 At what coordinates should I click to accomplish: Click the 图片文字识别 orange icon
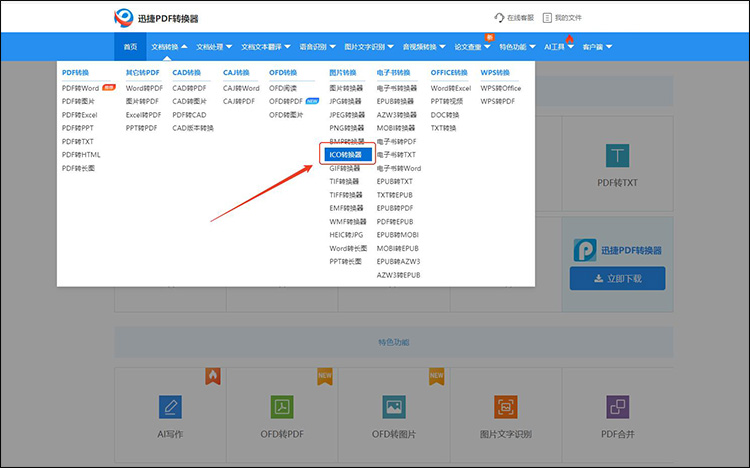[x=506, y=406]
